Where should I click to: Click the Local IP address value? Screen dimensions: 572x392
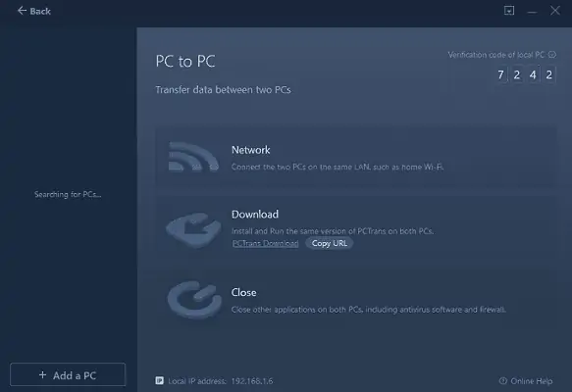(252, 381)
